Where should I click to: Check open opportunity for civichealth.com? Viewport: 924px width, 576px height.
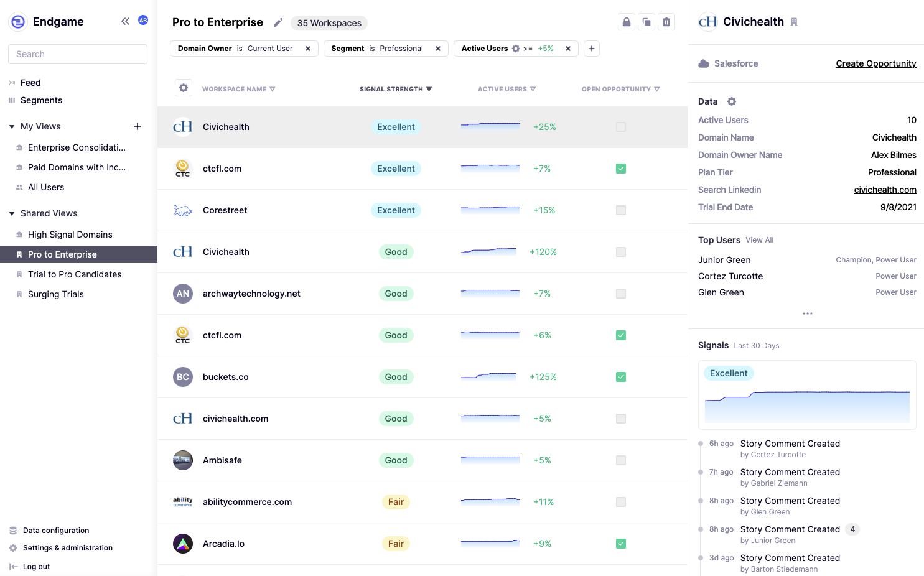[x=621, y=419]
